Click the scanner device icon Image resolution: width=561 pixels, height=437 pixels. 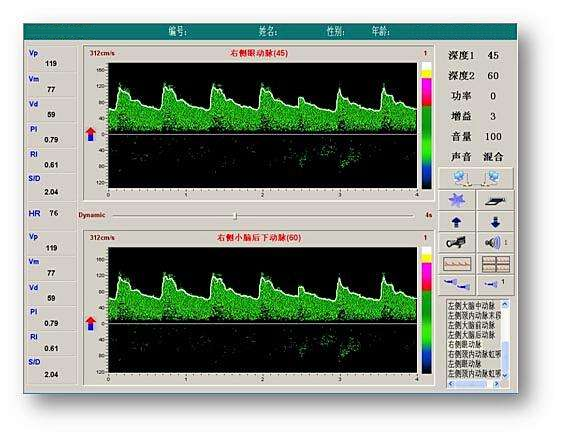coord(496,200)
